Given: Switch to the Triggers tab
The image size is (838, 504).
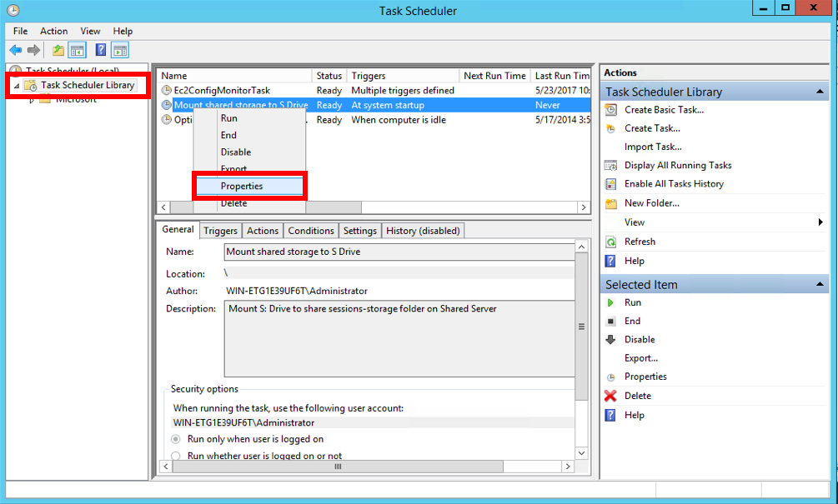Looking at the screenshot, I should coord(220,231).
